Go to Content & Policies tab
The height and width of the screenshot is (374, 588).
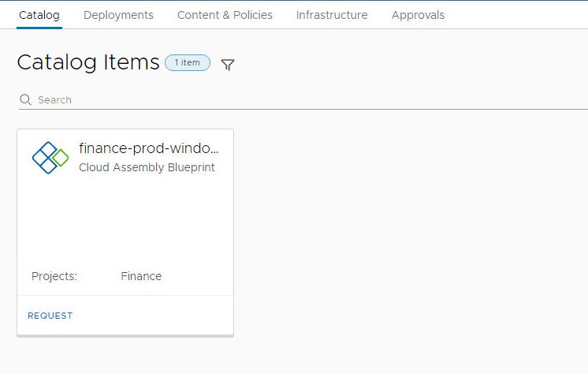(x=225, y=15)
